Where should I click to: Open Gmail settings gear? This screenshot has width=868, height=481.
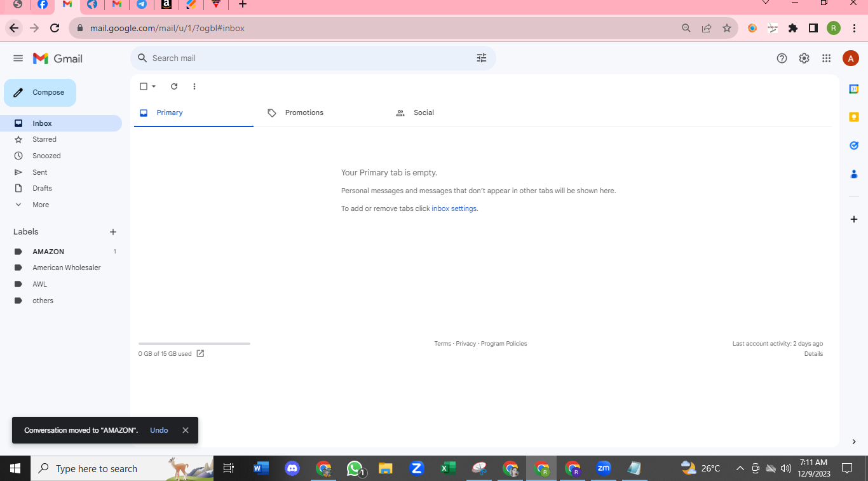[x=804, y=58]
